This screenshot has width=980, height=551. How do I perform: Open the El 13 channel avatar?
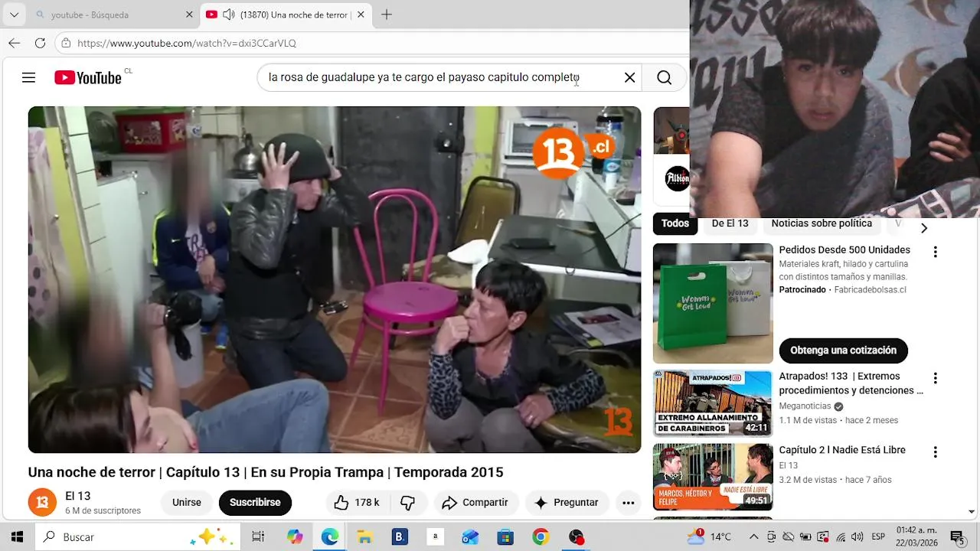coord(42,502)
